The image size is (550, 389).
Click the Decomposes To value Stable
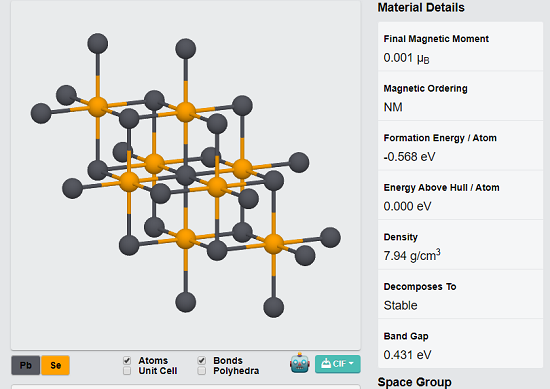pyautogui.click(x=400, y=305)
